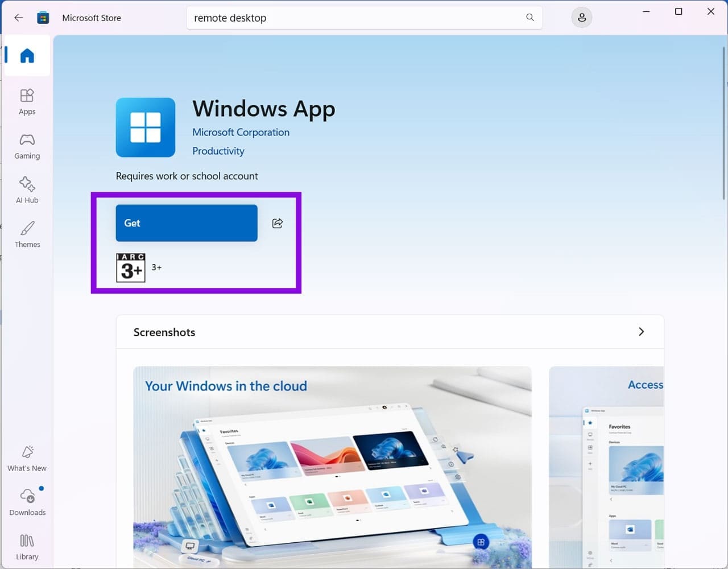Viewport: 728px width, 569px height.
Task: Open the Productivity category link
Action: coord(218,151)
